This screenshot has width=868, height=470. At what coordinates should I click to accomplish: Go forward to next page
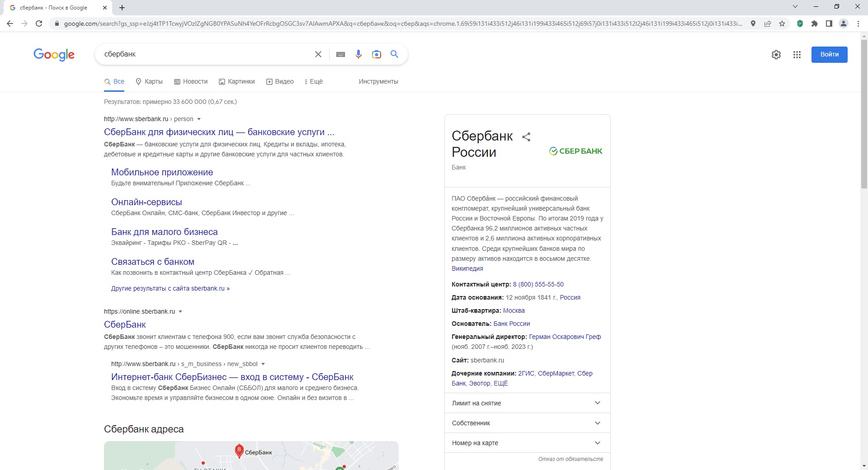click(24, 23)
